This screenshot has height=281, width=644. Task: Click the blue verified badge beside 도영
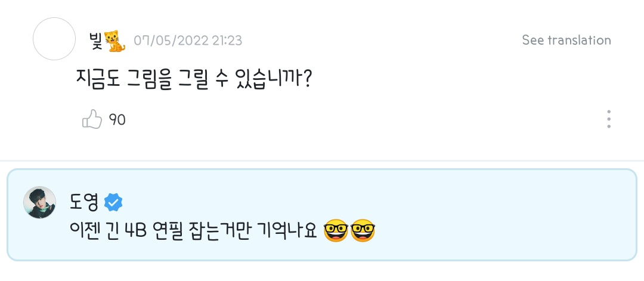[x=113, y=203]
